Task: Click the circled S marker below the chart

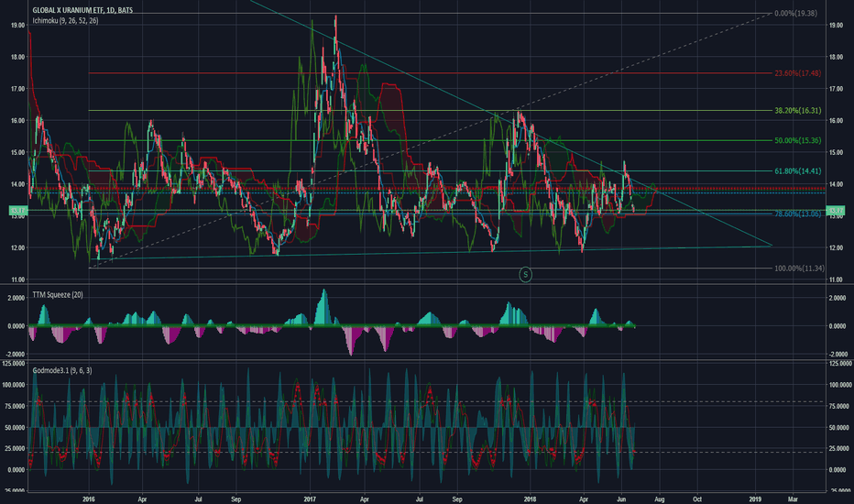Action: [525, 275]
